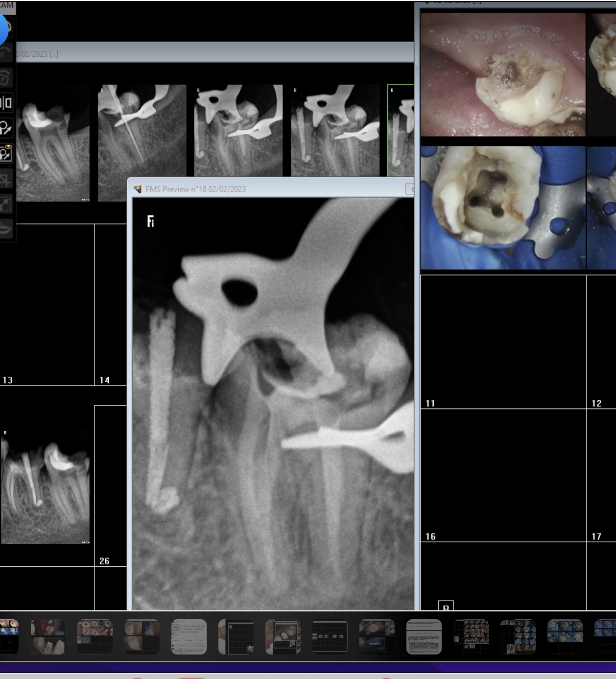Click the dental arch icon at toolbar bottom
This screenshot has height=679, width=616.
point(6,228)
